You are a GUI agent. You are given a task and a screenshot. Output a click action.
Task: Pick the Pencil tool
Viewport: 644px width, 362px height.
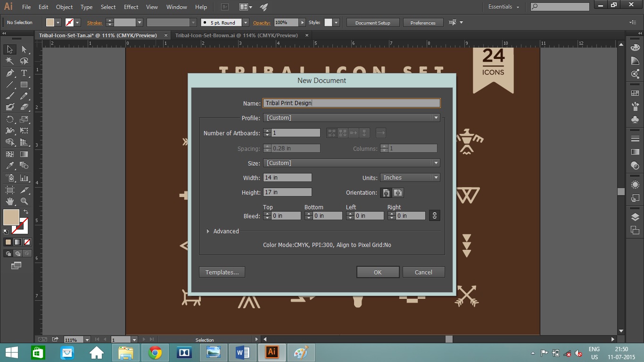(x=24, y=96)
